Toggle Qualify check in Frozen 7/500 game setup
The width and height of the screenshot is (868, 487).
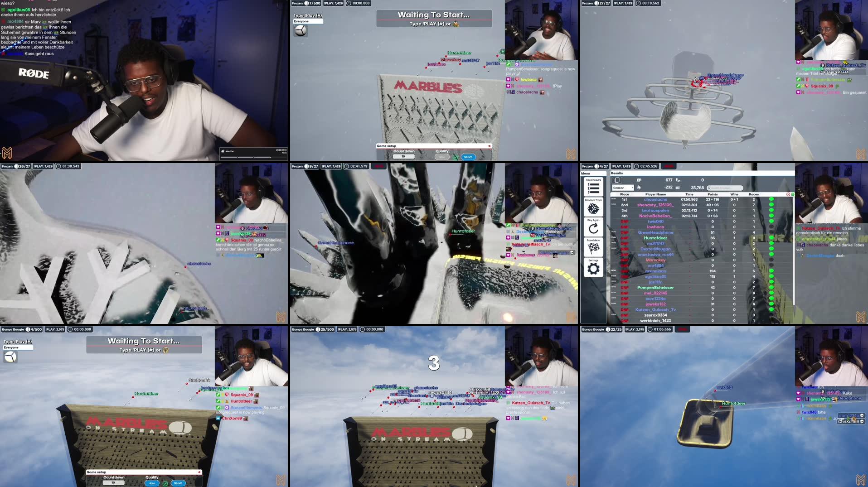click(x=456, y=157)
